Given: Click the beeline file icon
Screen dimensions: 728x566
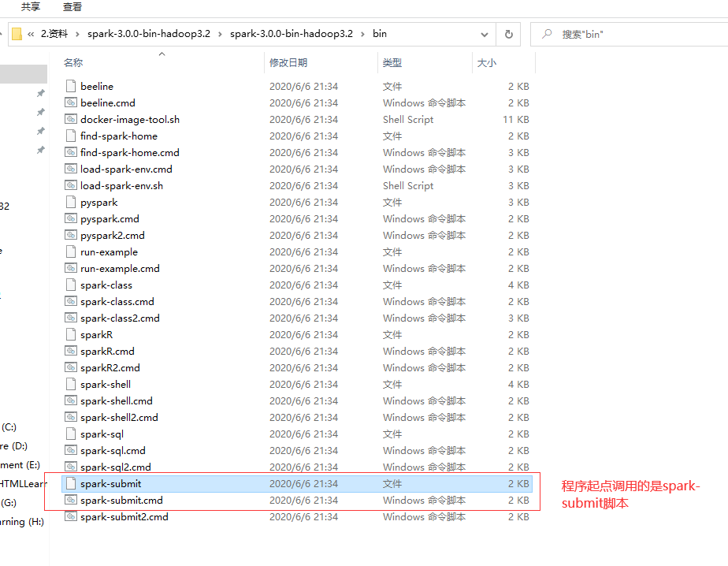Looking at the screenshot, I should tap(71, 86).
